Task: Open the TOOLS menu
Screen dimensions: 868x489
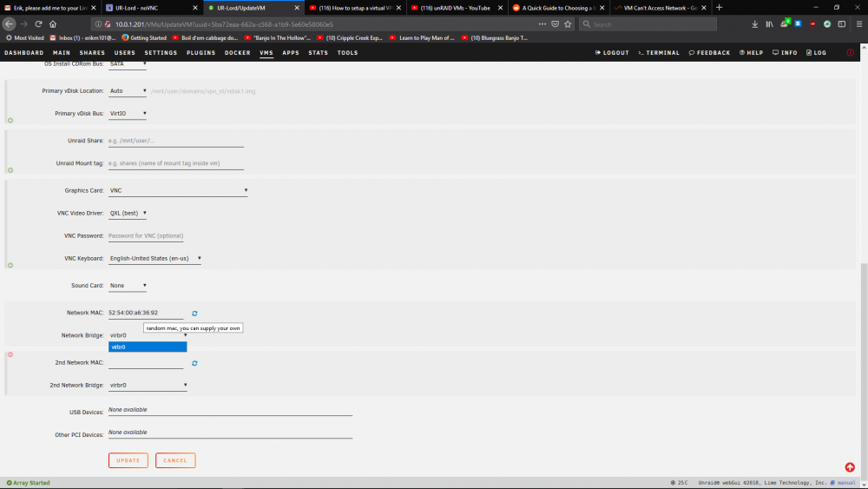Action: click(348, 53)
